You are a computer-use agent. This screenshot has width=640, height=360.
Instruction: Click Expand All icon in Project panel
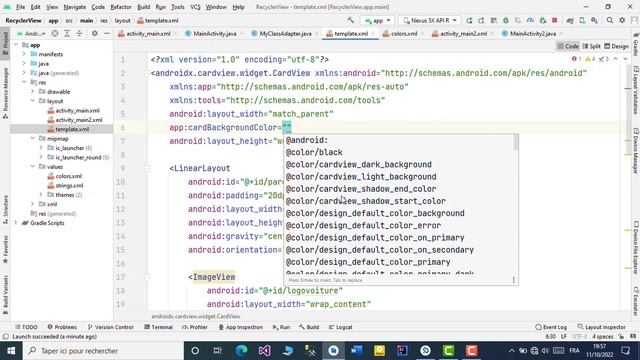[67, 33]
